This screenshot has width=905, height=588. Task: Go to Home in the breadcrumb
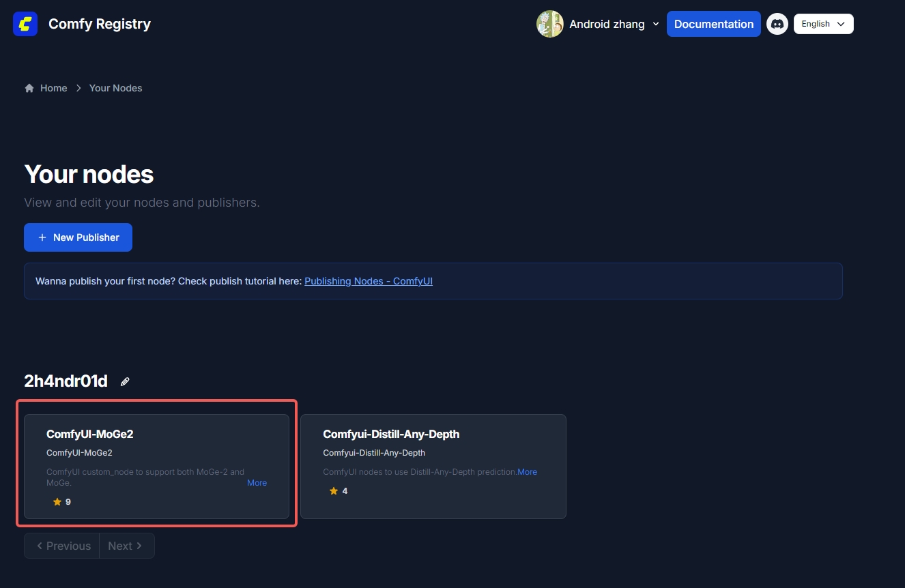tap(53, 88)
